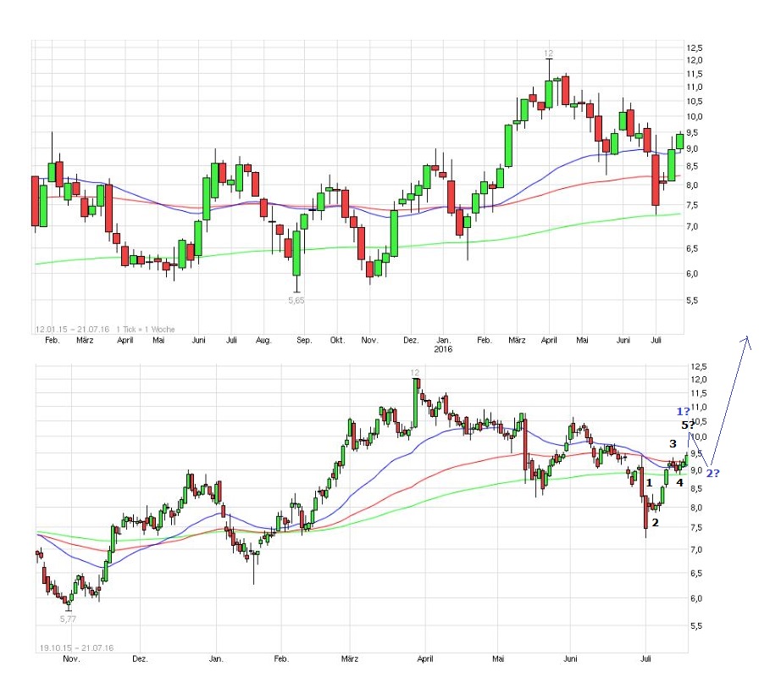Click the blue "2?" projection label

pos(712,472)
